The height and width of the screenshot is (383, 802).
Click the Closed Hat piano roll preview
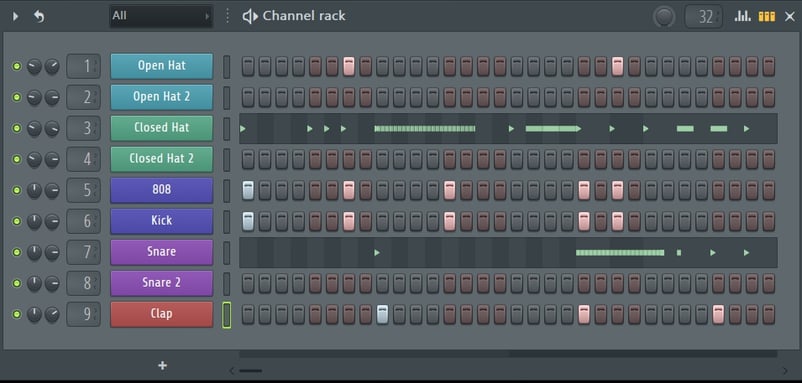tap(508, 128)
